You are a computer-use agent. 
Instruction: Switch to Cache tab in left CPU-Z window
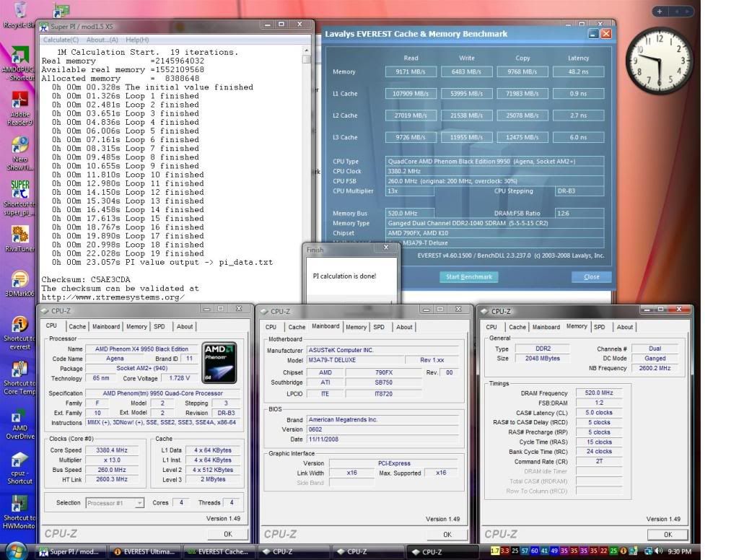coord(77,327)
